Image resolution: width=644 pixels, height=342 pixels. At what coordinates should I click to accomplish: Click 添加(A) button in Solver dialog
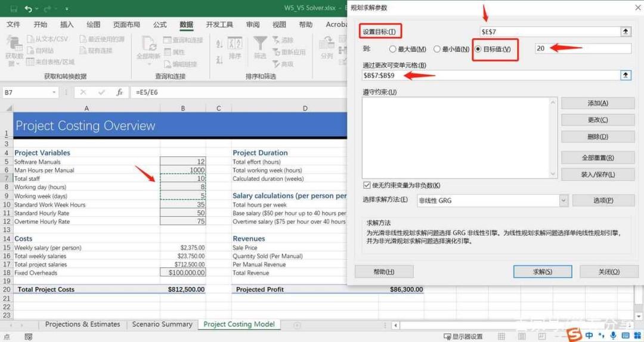[597, 103]
